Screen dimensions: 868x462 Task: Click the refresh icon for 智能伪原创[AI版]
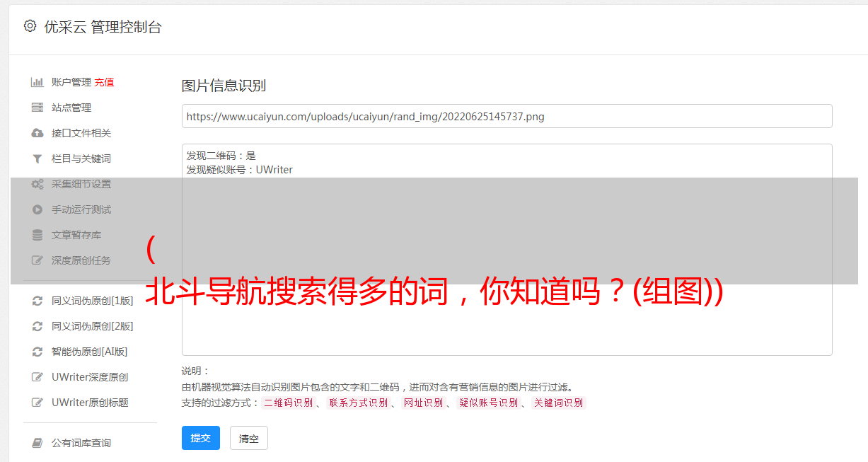37,352
